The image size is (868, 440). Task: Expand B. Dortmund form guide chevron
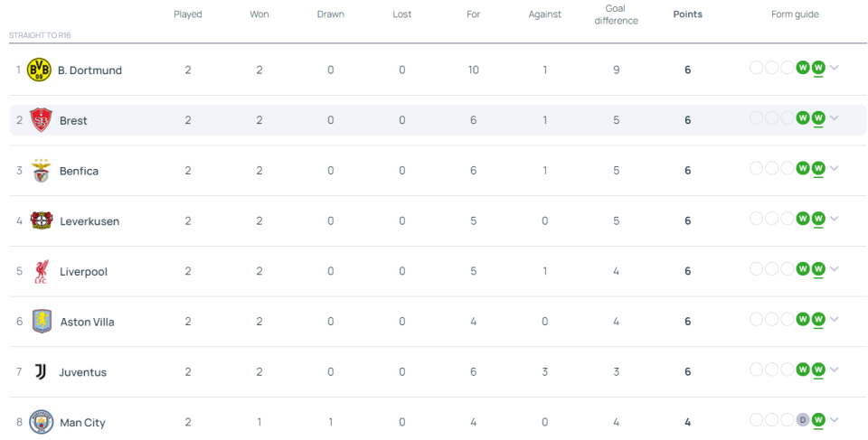(x=835, y=68)
